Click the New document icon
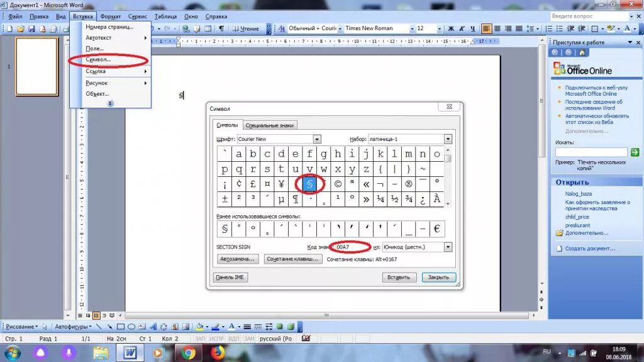The width and height of the screenshot is (644, 362). [x=9, y=29]
